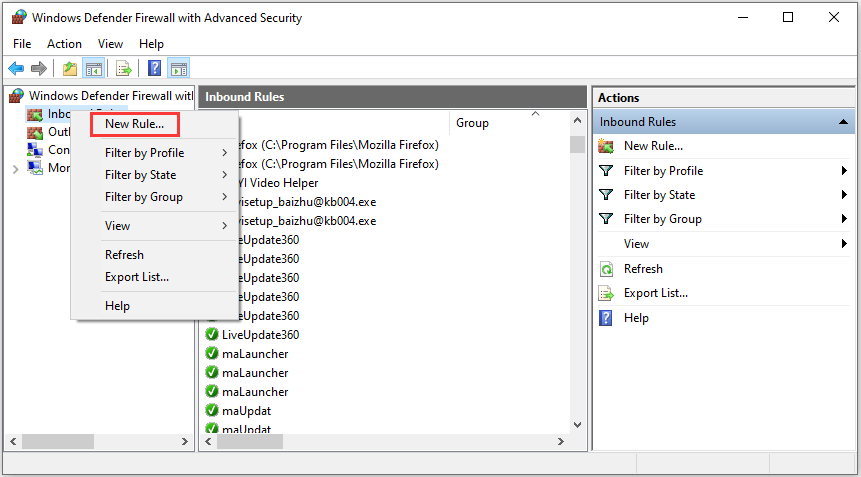Click Filter by Group funnel icon in Actions

point(606,219)
